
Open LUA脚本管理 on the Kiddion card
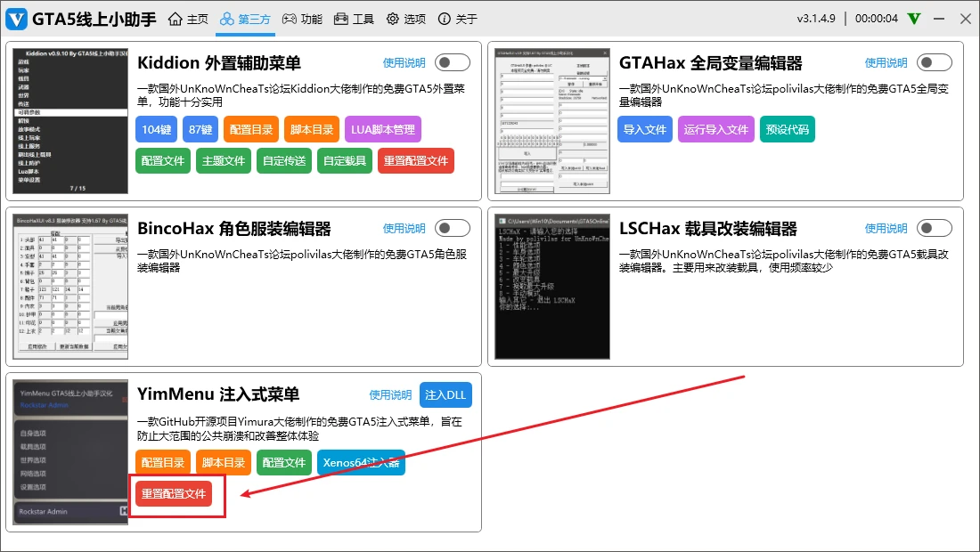coord(383,129)
